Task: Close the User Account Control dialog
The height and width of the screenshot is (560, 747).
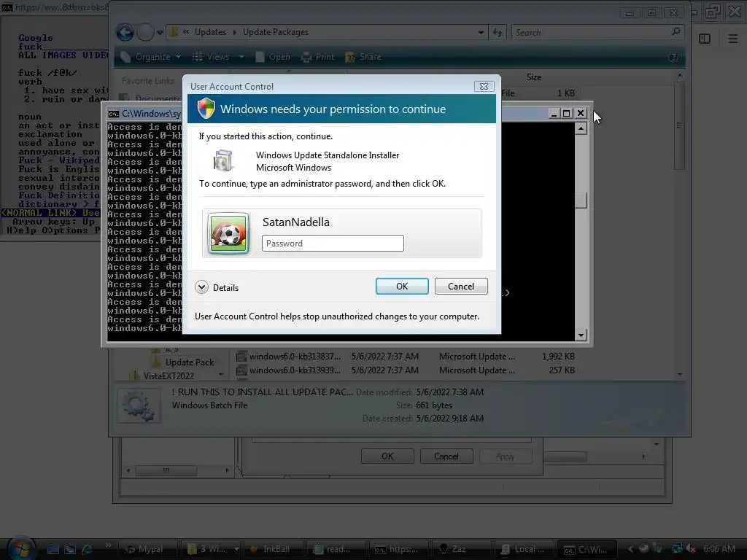Action: click(484, 86)
